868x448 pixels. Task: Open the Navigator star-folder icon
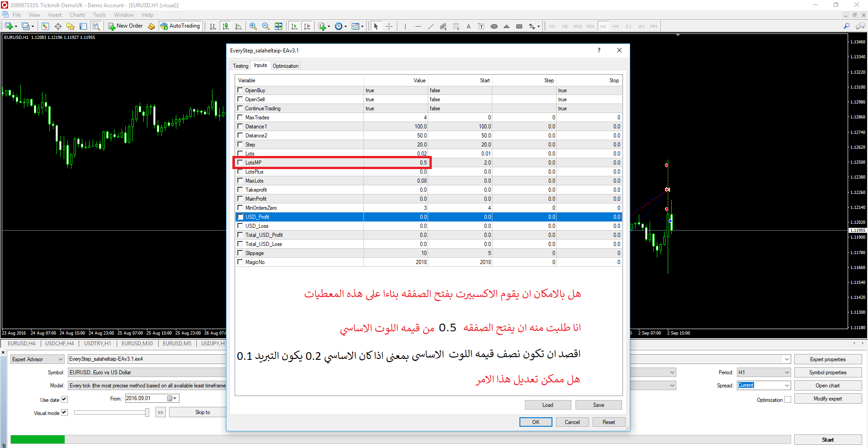71,26
